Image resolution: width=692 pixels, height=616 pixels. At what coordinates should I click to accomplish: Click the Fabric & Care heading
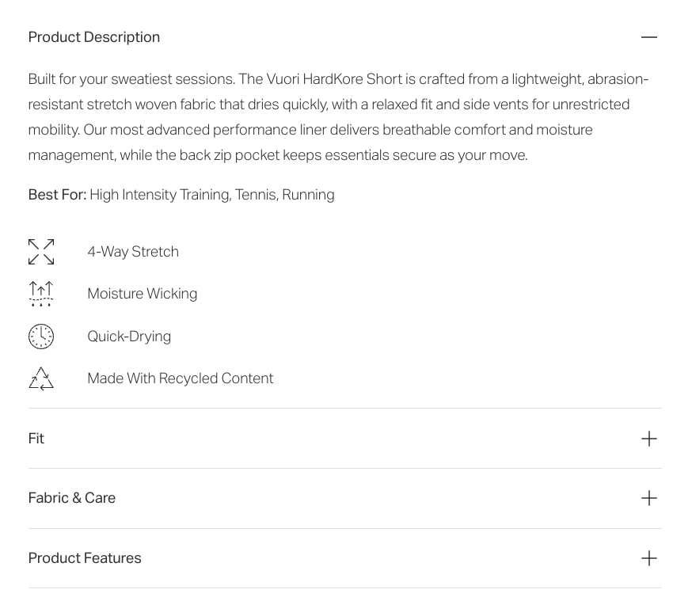coord(71,498)
